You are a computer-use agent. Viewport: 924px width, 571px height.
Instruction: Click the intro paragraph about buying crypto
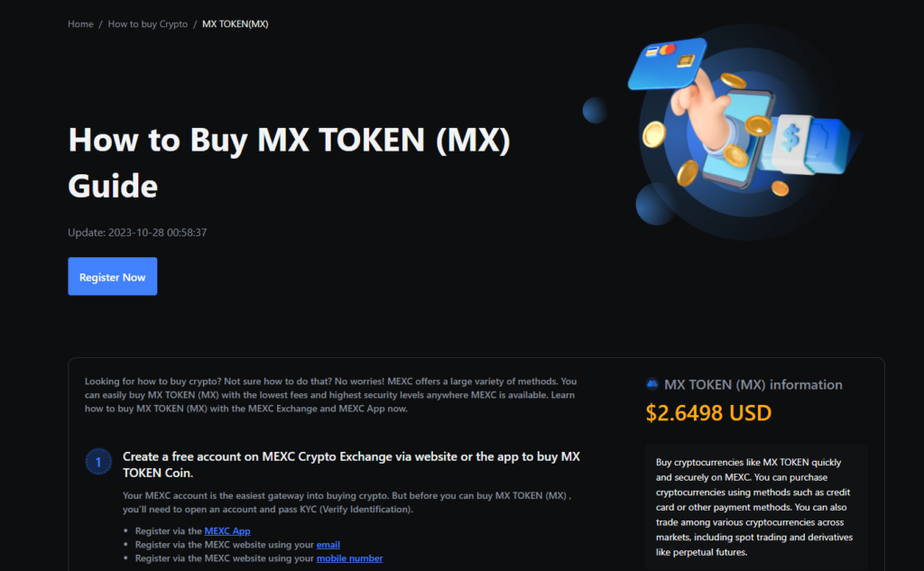330,395
